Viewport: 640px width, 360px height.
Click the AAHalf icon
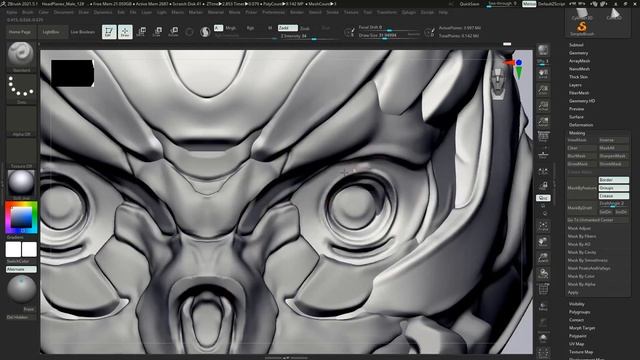[543, 122]
